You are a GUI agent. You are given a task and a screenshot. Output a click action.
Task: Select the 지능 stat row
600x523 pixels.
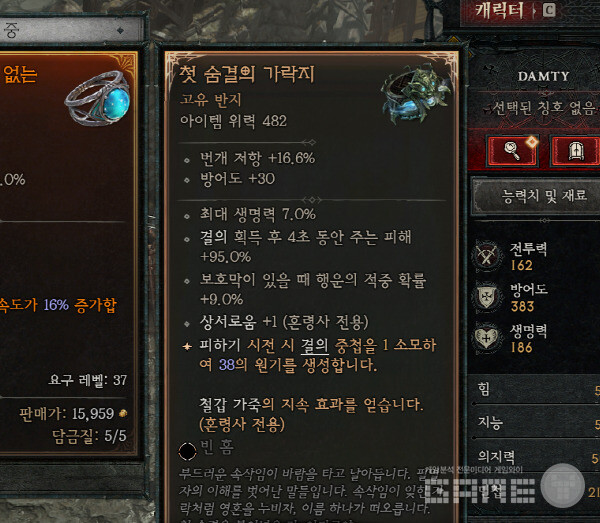click(536, 423)
